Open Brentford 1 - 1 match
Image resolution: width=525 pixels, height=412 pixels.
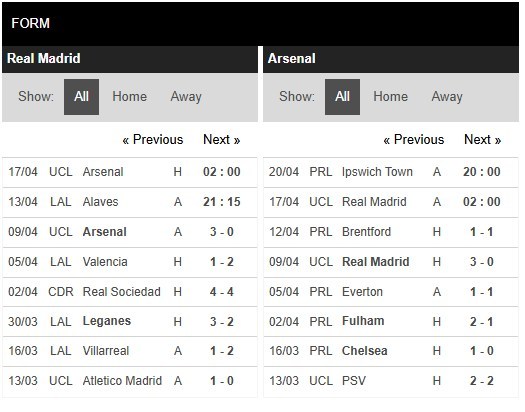coord(391,232)
